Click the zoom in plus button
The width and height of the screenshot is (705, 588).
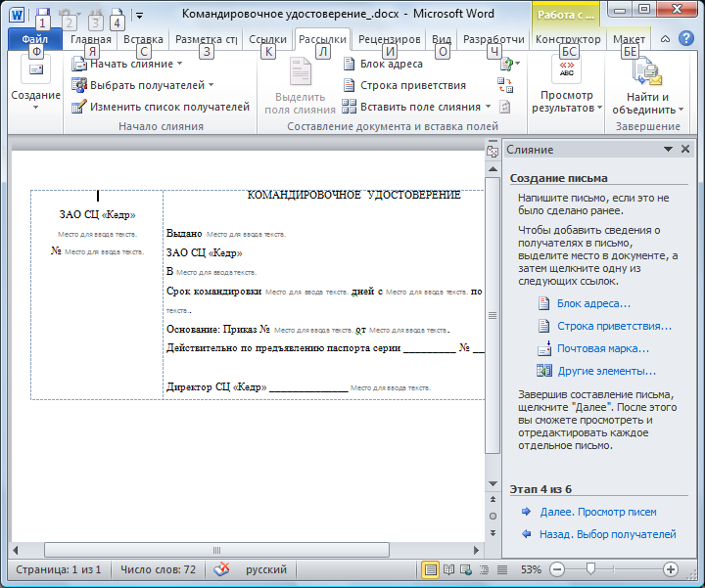tap(671, 569)
